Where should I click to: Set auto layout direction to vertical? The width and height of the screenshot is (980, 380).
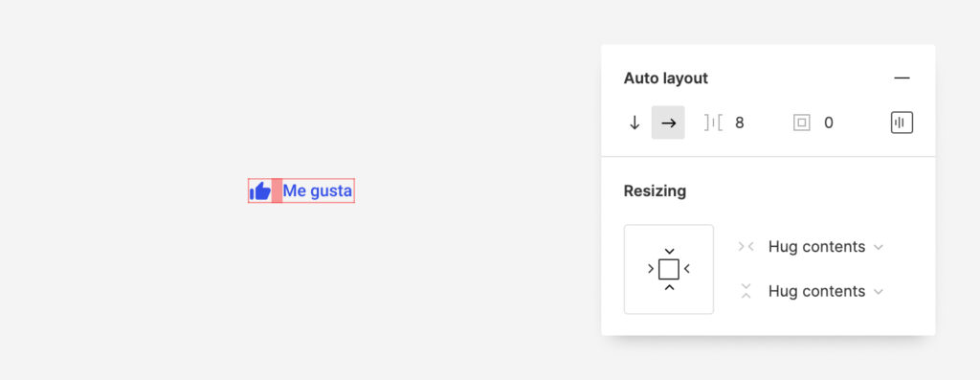635,123
